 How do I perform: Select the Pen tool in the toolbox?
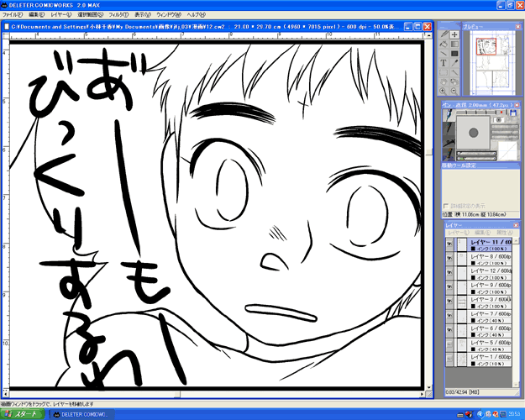point(444,34)
